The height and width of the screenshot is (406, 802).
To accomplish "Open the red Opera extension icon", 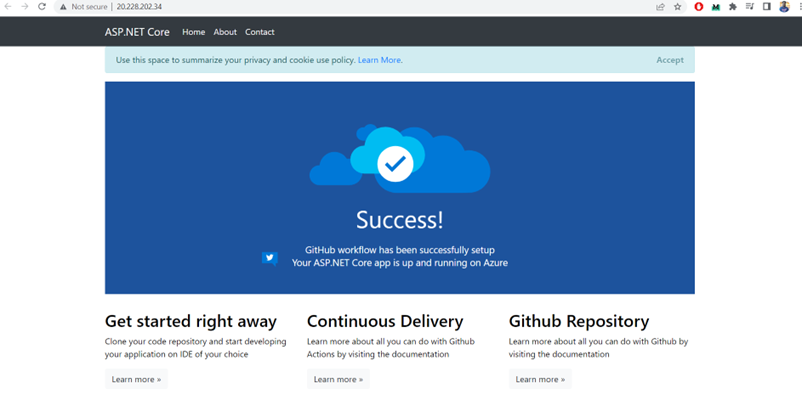I will pos(699,6).
